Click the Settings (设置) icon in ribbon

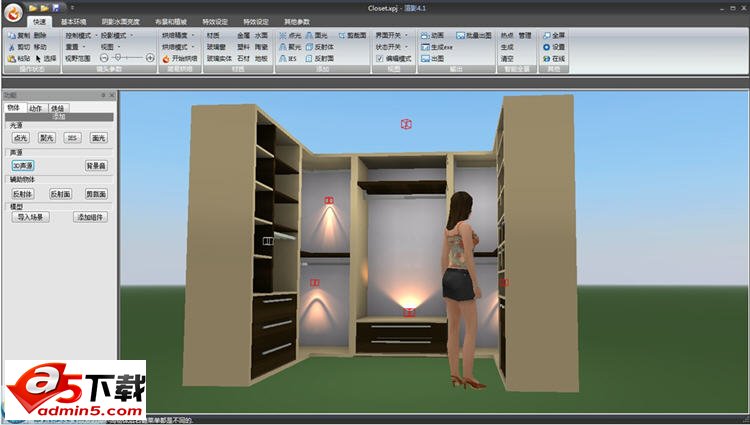pos(547,47)
